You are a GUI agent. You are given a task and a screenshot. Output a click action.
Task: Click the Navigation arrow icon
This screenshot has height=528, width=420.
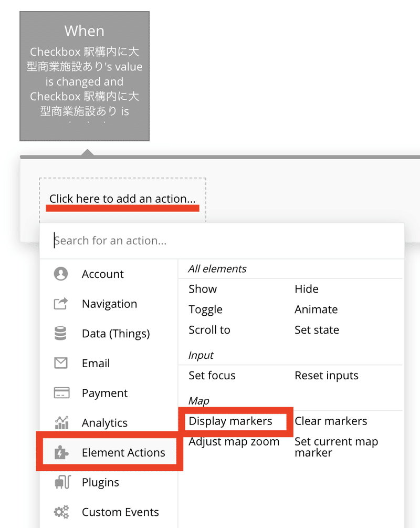(61, 303)
